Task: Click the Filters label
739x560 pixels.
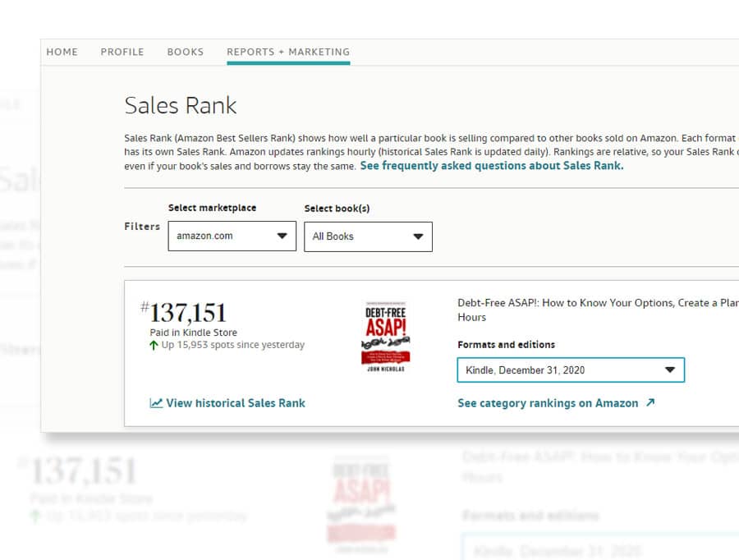Action: pyautogui.click(x=142, y=227)
